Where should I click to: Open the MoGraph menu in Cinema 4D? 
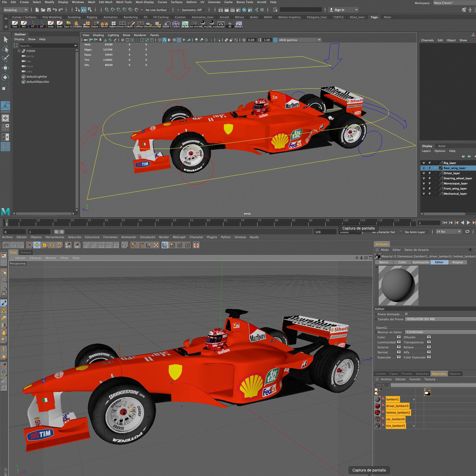click(179, 237)
